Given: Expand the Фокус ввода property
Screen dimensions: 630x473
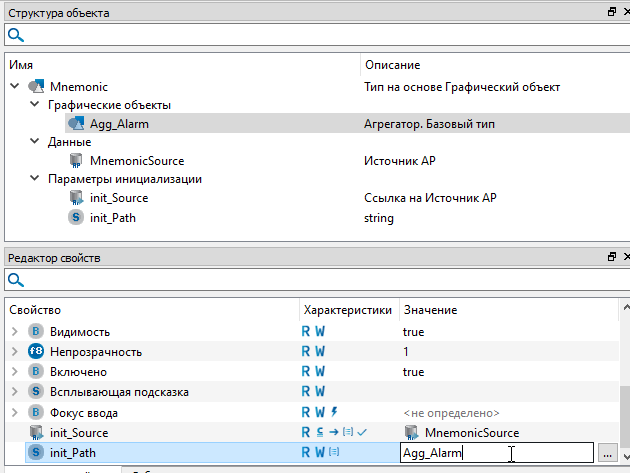Looking at the screenshot, I should click(x=14, y=412).
